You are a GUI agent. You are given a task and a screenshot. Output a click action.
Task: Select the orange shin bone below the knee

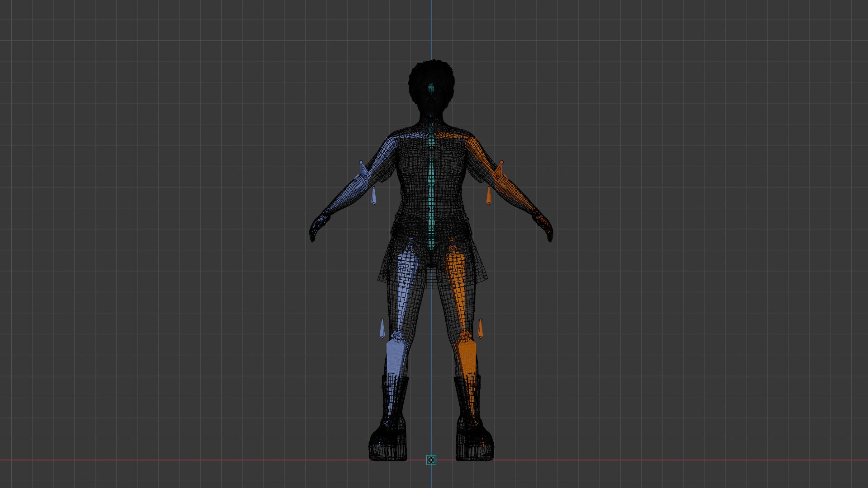pos(468,361)
